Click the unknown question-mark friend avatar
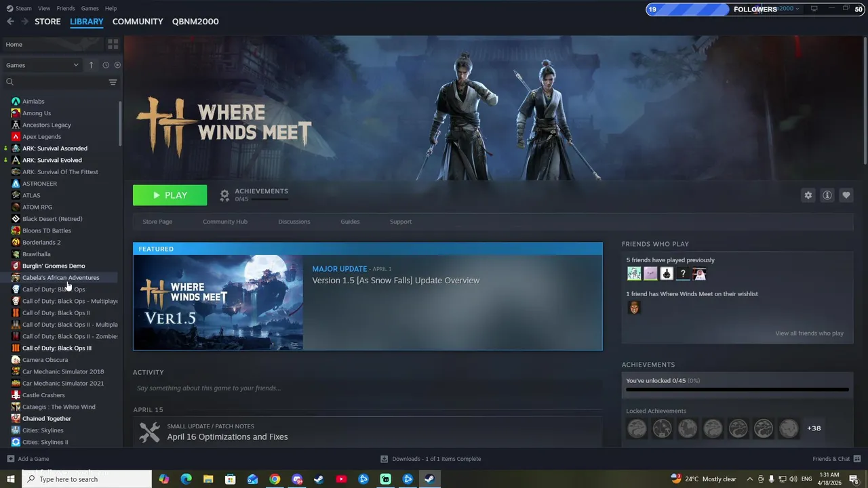 tap(683, 274)
